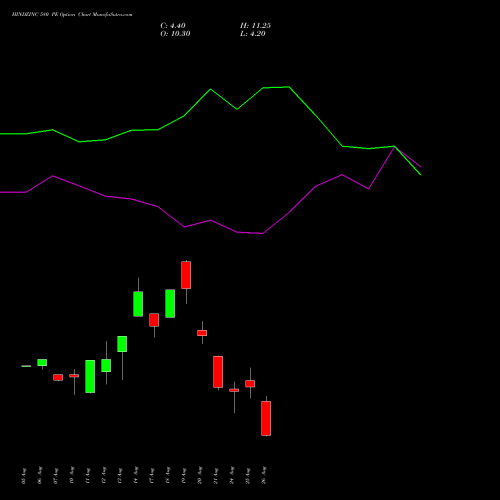The height and width of the screenshot is (500, 500).
Task: Select the green candlestick for 18 Aug
Action: [170, 303]
